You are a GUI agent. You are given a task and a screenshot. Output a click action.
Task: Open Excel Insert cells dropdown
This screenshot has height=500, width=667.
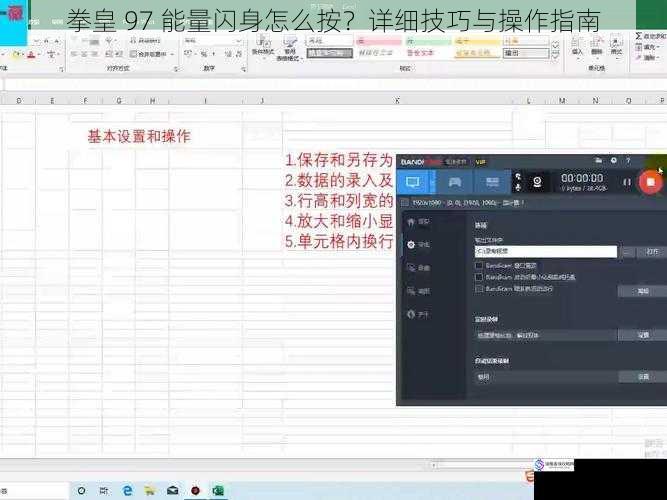[577, 47]
